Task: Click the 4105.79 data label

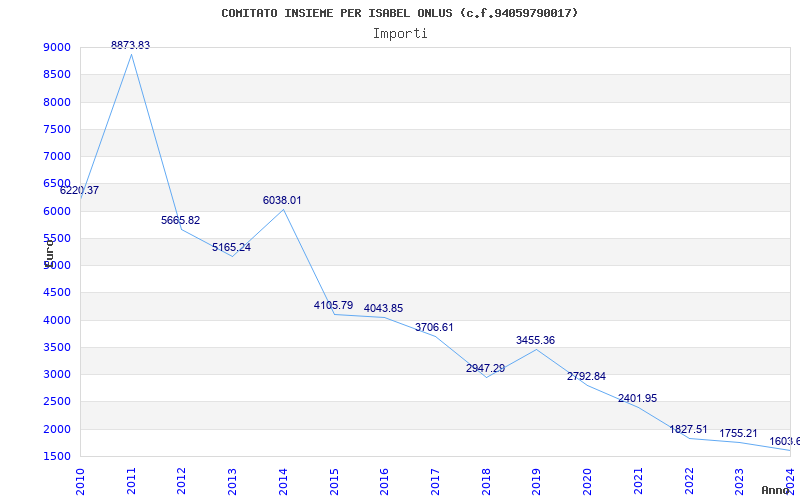Action: pos(333,305)
